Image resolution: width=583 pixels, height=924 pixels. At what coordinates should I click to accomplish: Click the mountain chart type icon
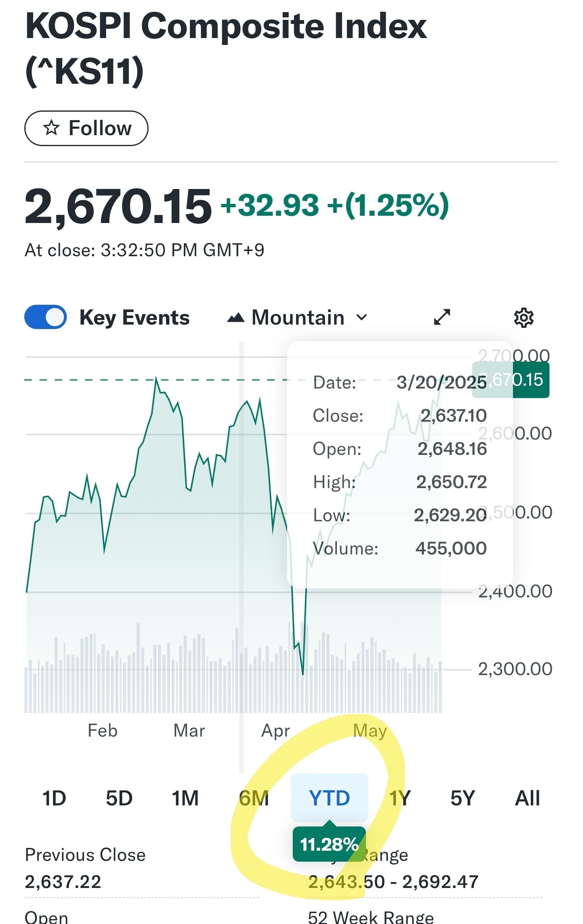tap(236, 318)
